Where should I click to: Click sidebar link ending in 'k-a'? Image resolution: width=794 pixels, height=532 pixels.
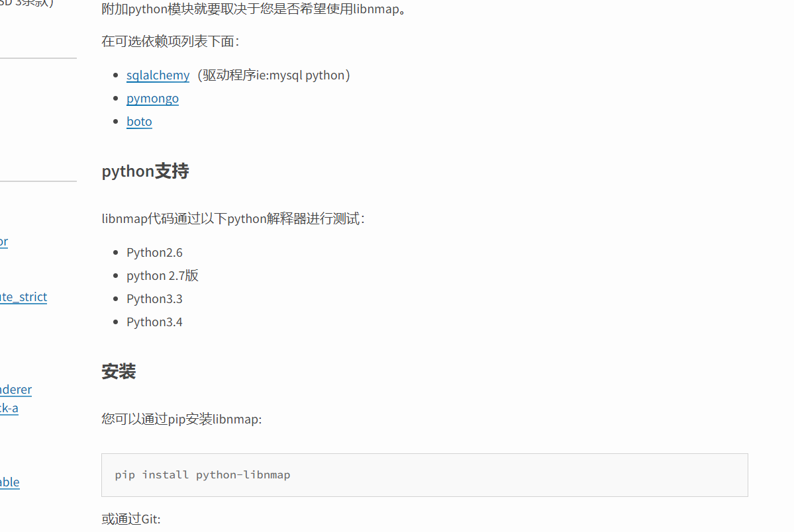coord(9,408)
